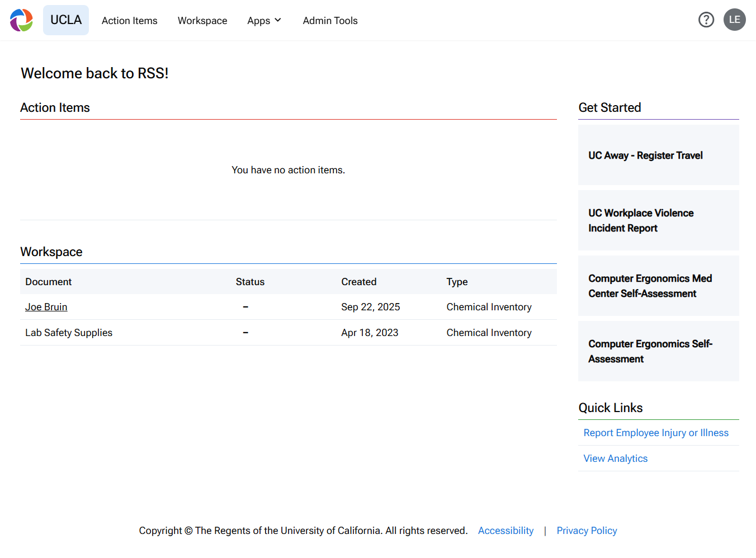This screenshot has width=756, height=558.
Task: Expand the Apps dropdown menu
Action: click(x=264, y=21)
